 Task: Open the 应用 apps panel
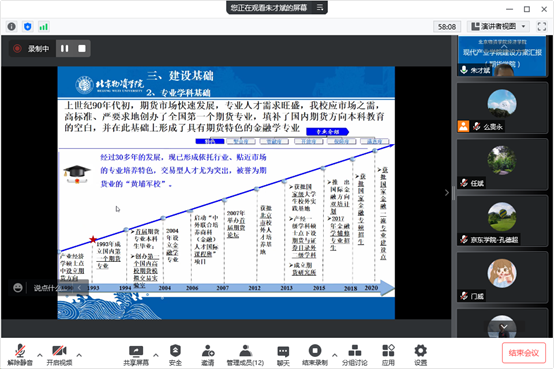[388, 355]
